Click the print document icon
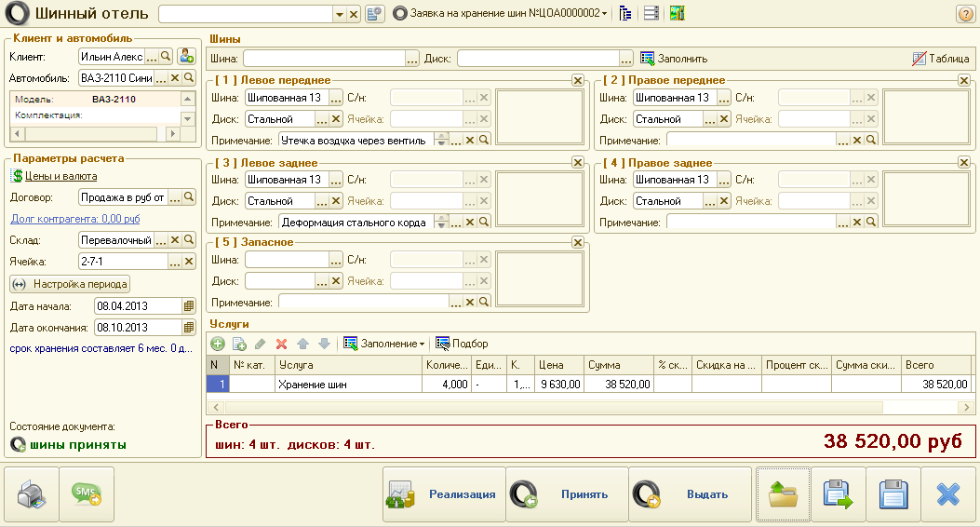980x527 pixels. coord(32,493)
